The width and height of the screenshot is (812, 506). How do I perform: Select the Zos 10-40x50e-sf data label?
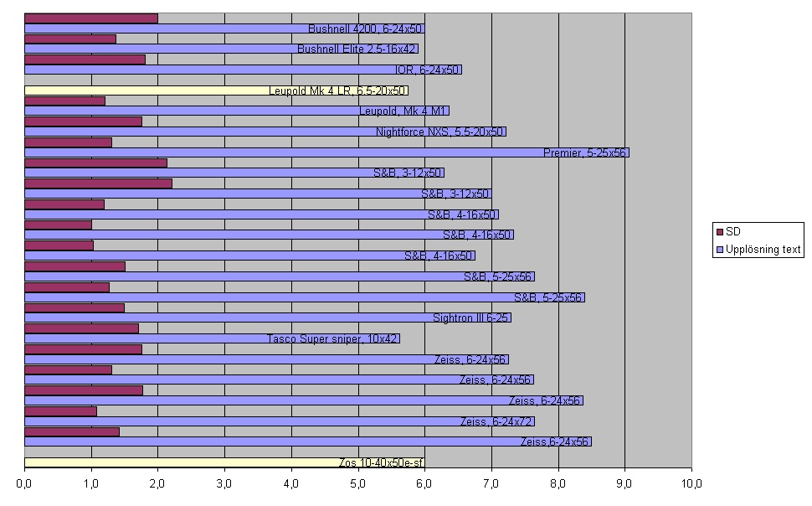381,462
